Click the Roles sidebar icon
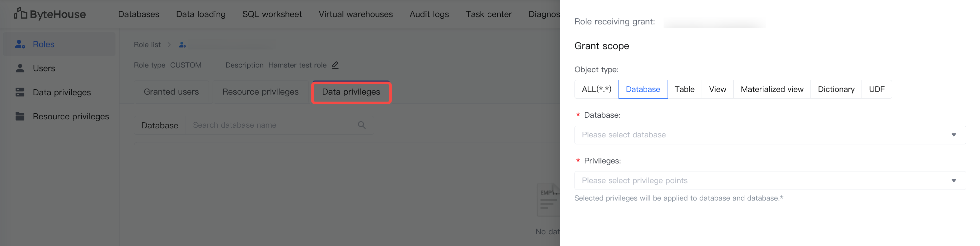 tap(20, 44)
